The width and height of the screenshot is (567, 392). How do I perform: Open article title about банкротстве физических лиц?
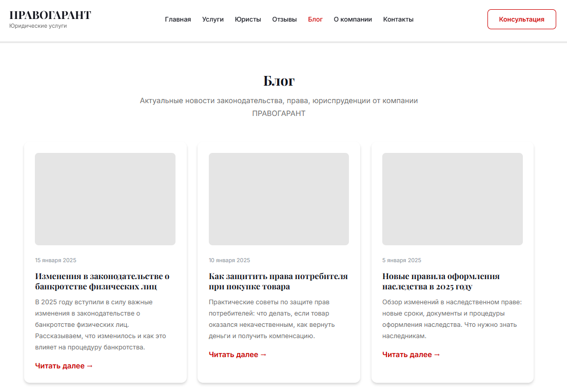[x=102, y=281]
